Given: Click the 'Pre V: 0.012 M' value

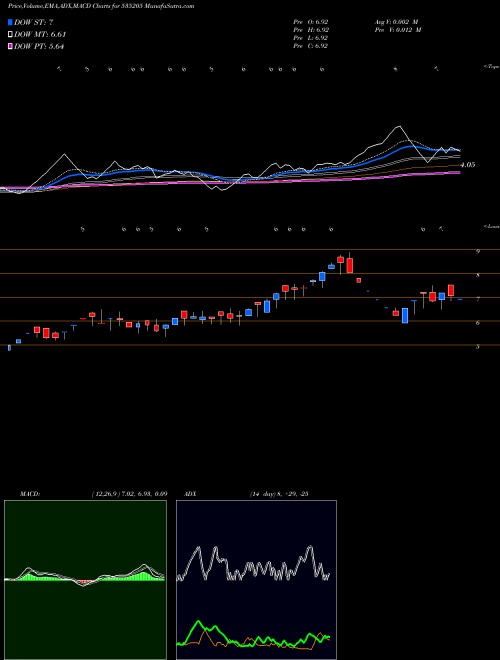Looking at the screenshot, I should (x=398, y=30).
